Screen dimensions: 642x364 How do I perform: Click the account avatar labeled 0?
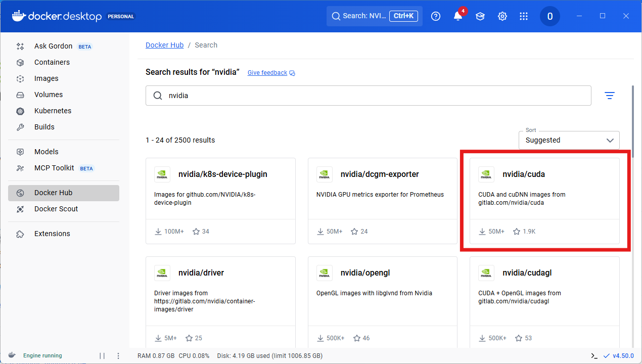click(x=550, y=16)
